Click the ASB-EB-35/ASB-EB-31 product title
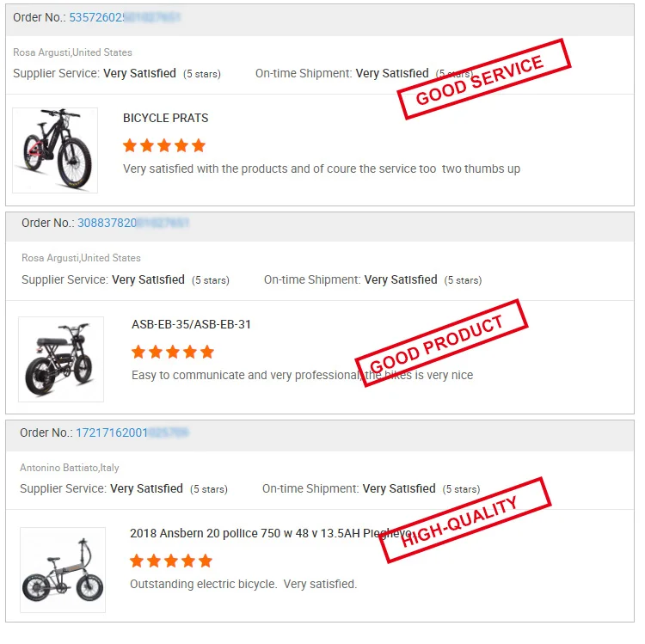 [x=191, y=324]
